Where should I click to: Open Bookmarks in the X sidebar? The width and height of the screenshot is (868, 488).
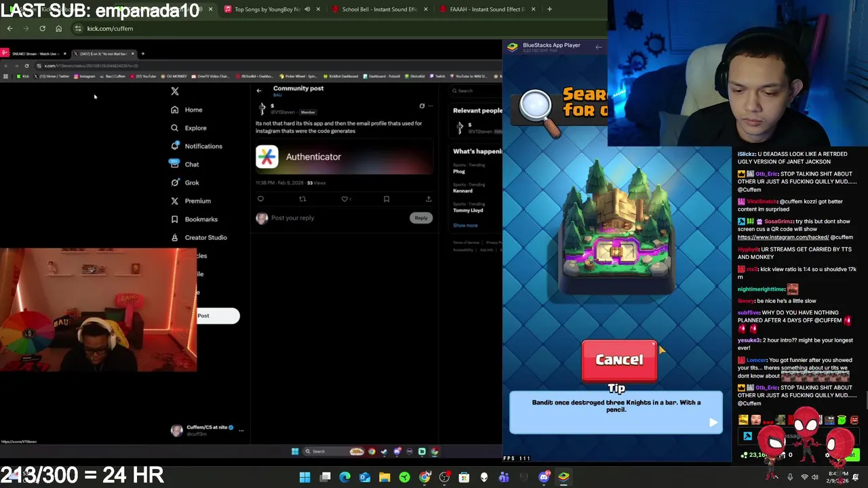[x=194, y=220]
